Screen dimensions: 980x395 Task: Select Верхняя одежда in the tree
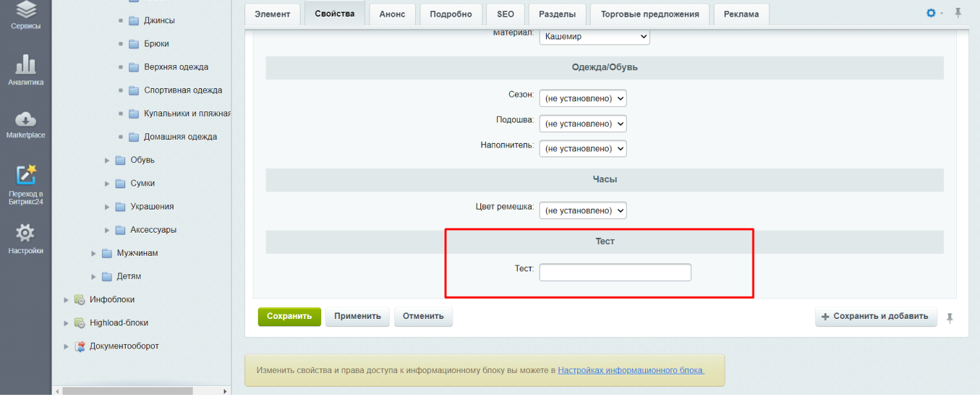point(176,67)
